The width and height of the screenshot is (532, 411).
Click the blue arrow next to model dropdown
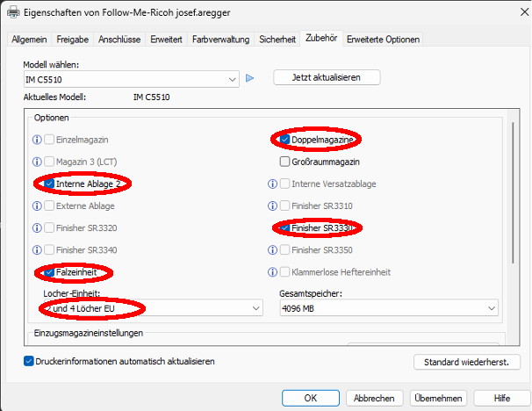(x=249, y=78)
